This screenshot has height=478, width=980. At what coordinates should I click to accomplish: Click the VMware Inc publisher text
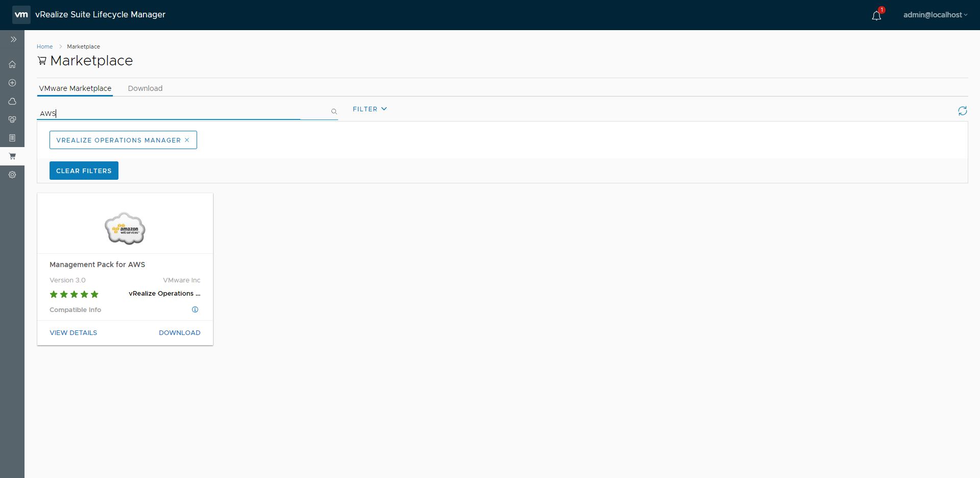[182, 280]
